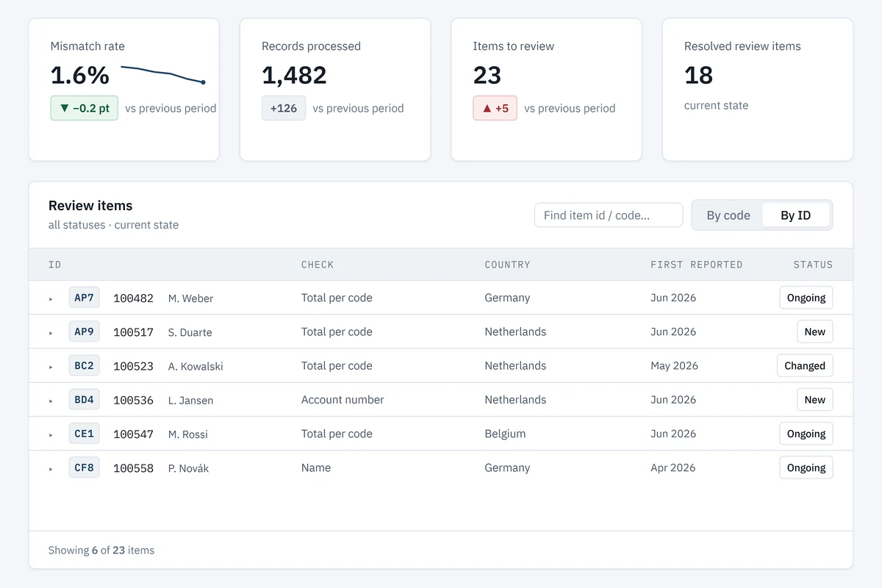Click the Ongoing status of M. Weber
This screenshot has height=588, width=882.
click(x=806, y=298)
